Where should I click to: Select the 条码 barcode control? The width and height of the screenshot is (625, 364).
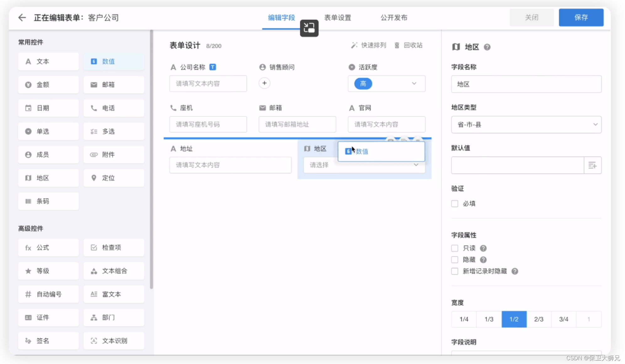(x=48, y=201)
